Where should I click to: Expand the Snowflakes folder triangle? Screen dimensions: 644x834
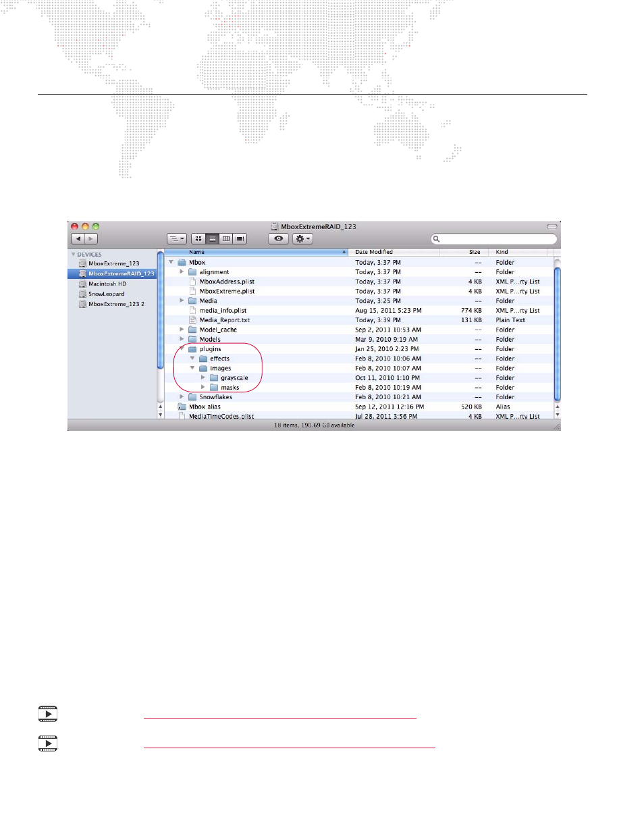click(x=182, y=397)
